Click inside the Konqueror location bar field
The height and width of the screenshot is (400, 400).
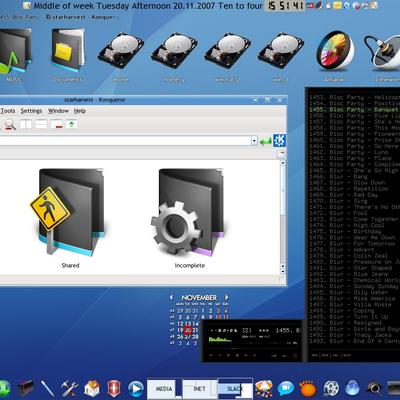click(x=125, y=141)
